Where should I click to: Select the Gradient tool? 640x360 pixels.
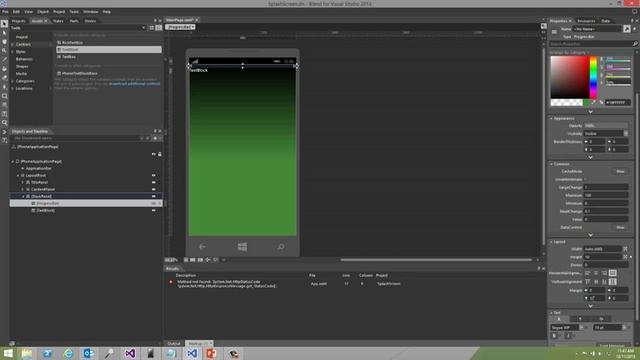point(4,78)
